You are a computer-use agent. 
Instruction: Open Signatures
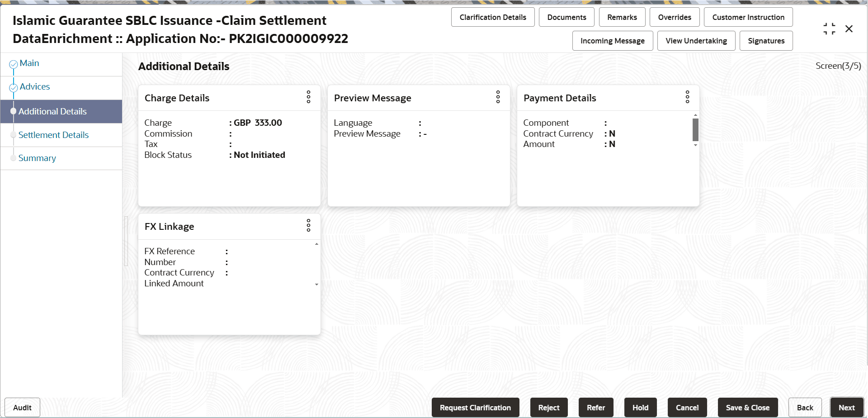coord(766,41)
